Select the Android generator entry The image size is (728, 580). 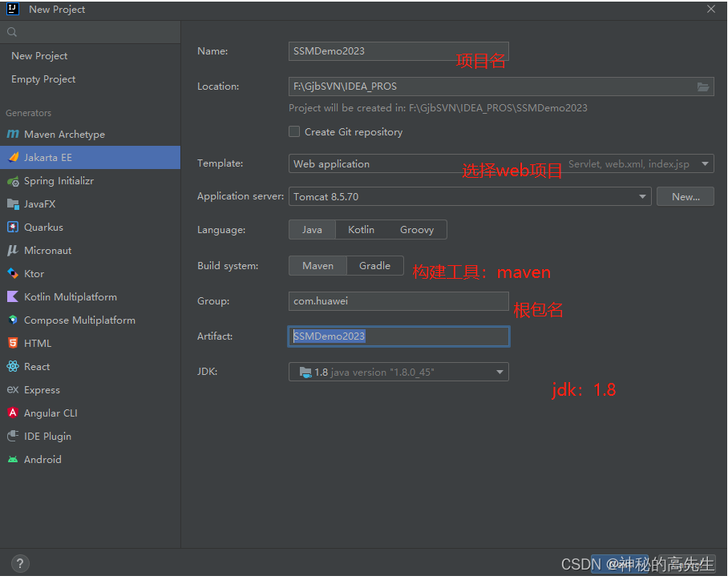click(x=90, y=459)
